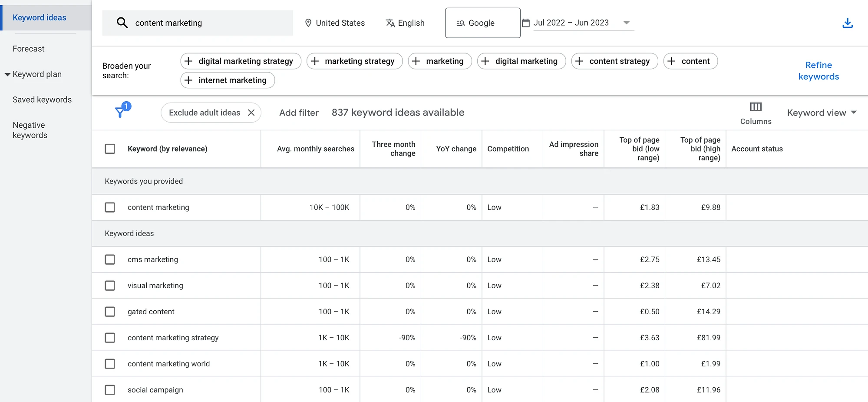The height and width of the screenshot is (402, 868).
Task: Click the language icon next to English
Action: tap(390, 23)
